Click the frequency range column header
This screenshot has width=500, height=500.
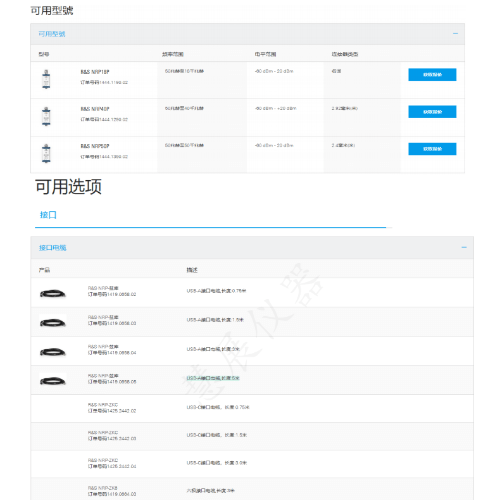(x=173, y=54)
